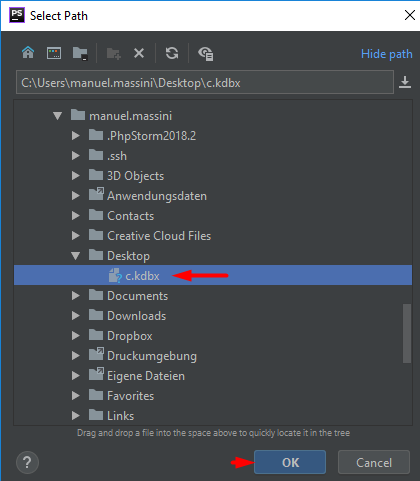
Task: Go to the Home directory icon
Action: pos(28,53)
